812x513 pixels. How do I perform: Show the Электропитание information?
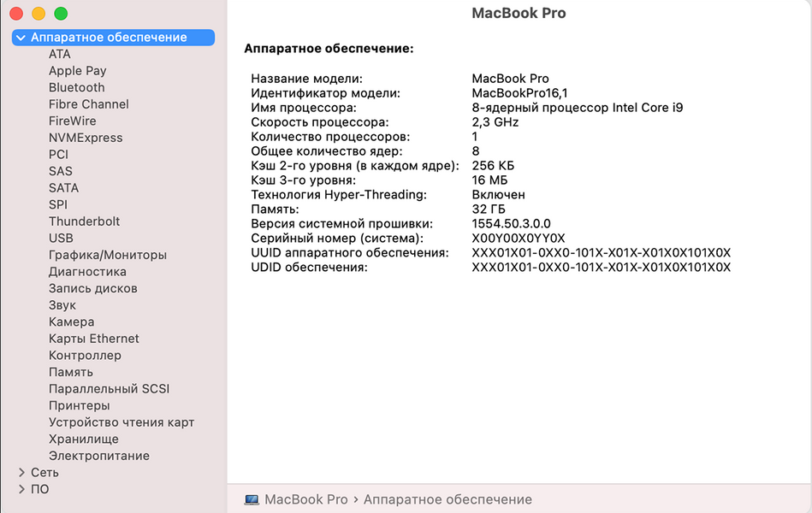98,456
